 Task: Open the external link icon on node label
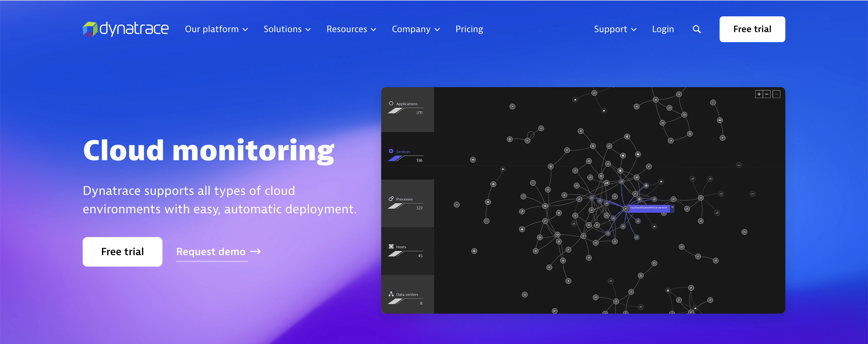pyautogui.click(x=672, y=207)
